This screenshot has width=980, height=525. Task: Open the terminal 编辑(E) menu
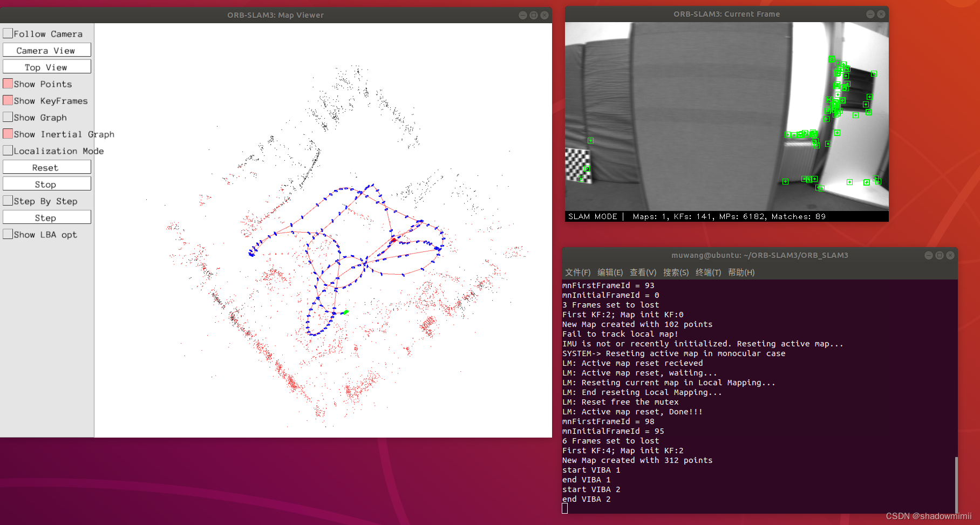[610, 272]
